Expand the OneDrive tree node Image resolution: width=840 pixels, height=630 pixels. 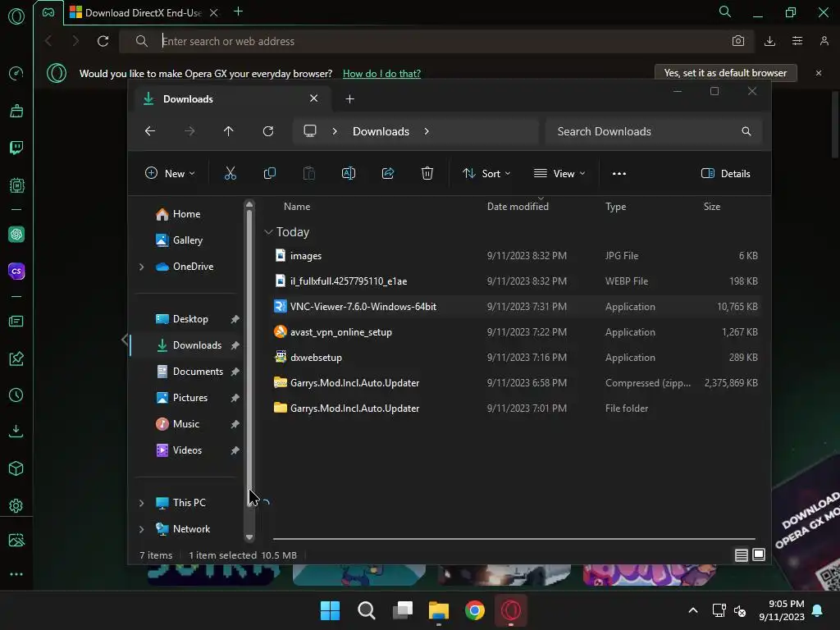[141, 267]
